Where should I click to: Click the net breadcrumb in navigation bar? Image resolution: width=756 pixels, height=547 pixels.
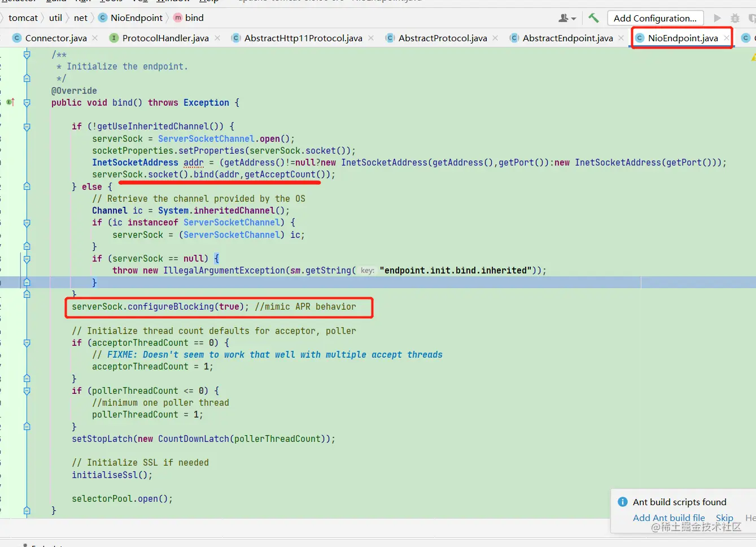[x=81, y=18]
